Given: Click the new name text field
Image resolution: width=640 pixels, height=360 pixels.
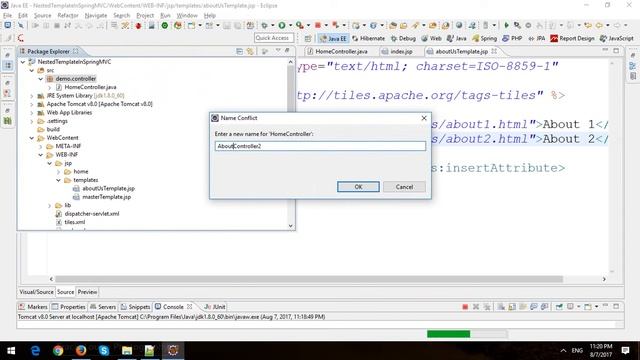Looking at the screenshot, I should tap(320, 146).
